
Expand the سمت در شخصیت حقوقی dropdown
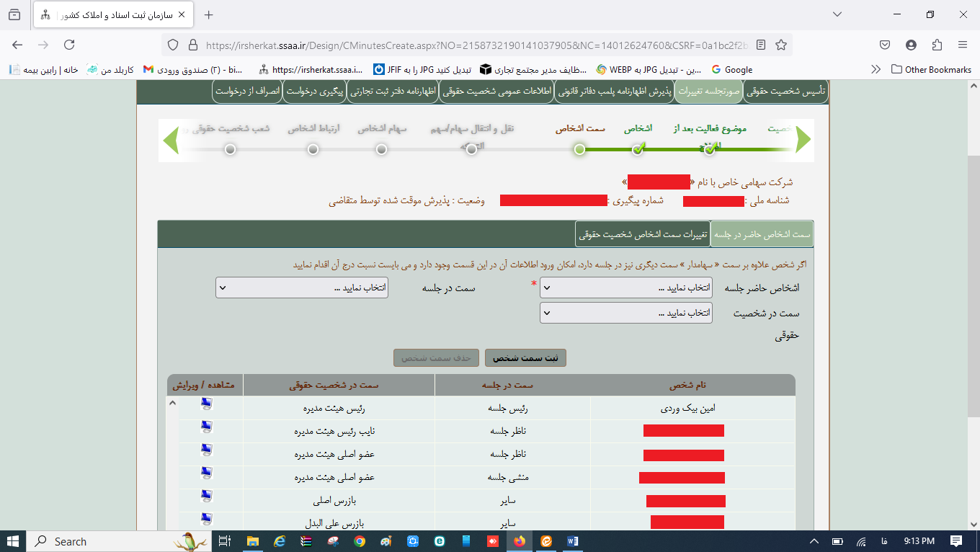[x=626, y=313]
